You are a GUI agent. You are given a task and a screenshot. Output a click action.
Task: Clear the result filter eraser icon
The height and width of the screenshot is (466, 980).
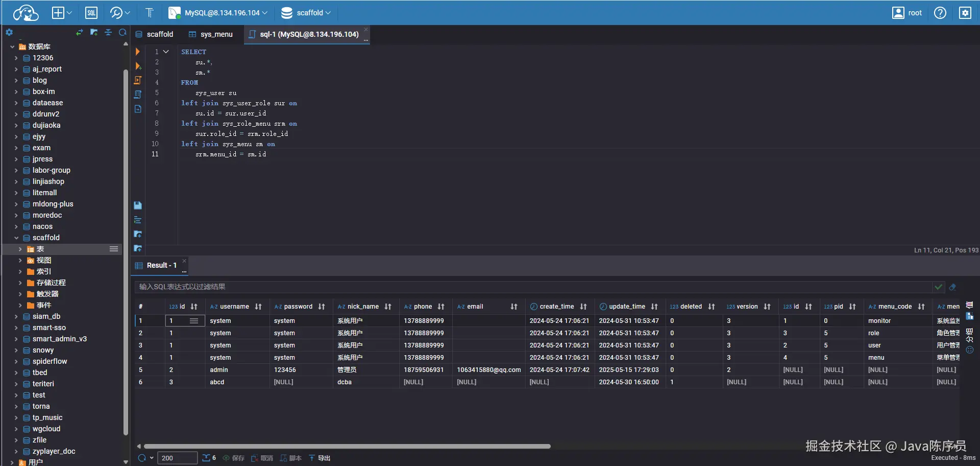(x=952, y=287)
